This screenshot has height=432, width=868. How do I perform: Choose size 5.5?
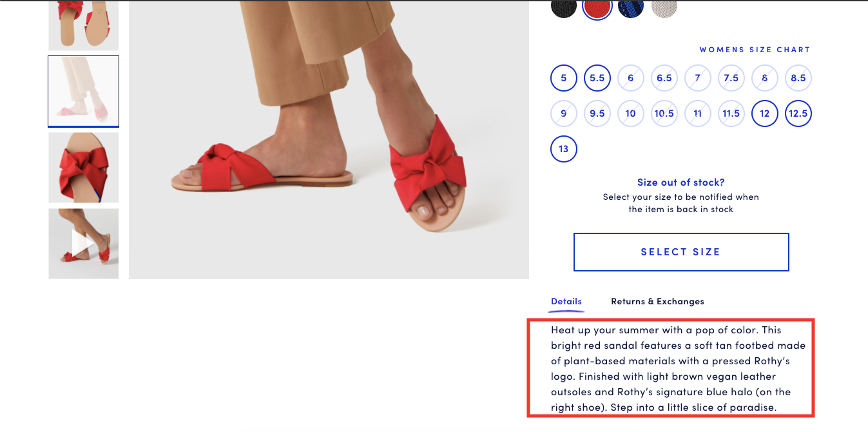tap(597, 78)
